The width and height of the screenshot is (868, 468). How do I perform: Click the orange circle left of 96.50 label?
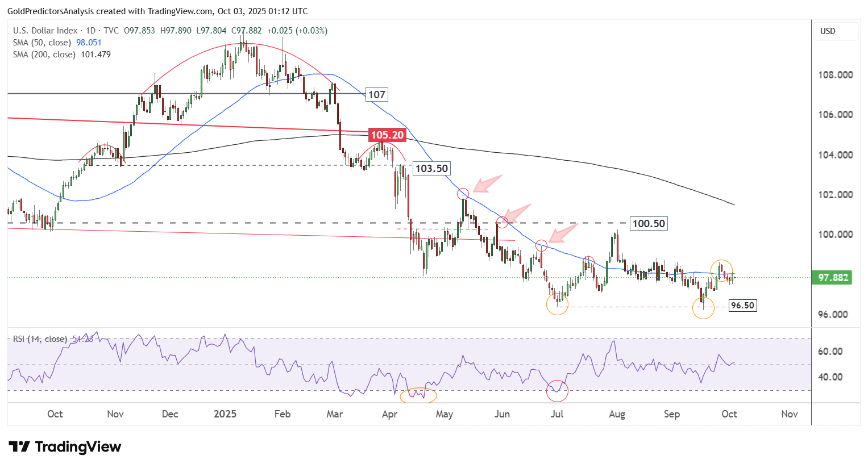(703, 309)
